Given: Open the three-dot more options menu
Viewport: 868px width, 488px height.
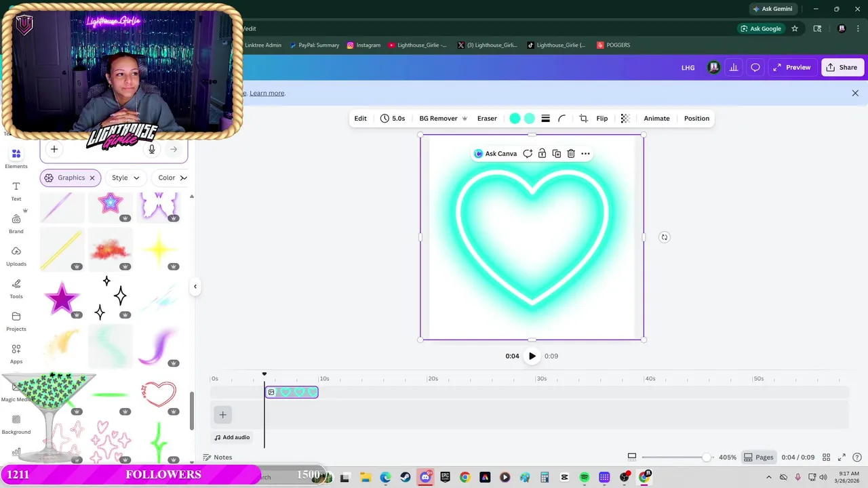Looking at the screenshot, I should point(585,154).
